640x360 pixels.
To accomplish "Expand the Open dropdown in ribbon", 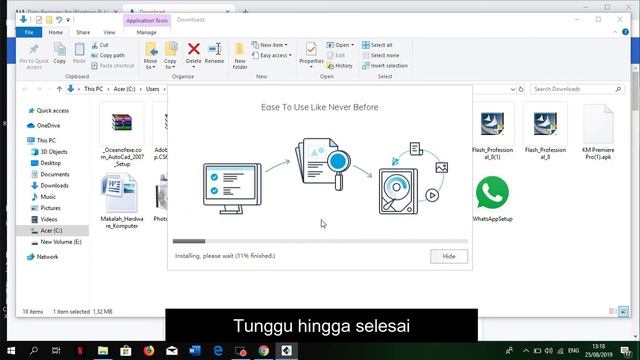I will (x=340, y=45).
